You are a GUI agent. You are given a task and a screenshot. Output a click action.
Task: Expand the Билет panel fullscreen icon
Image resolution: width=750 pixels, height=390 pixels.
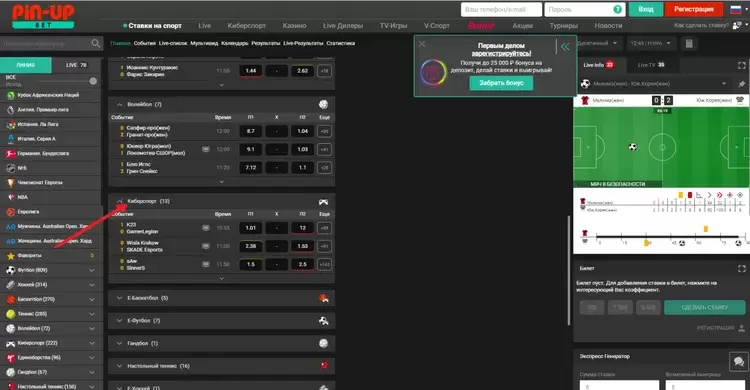[741, 269]
